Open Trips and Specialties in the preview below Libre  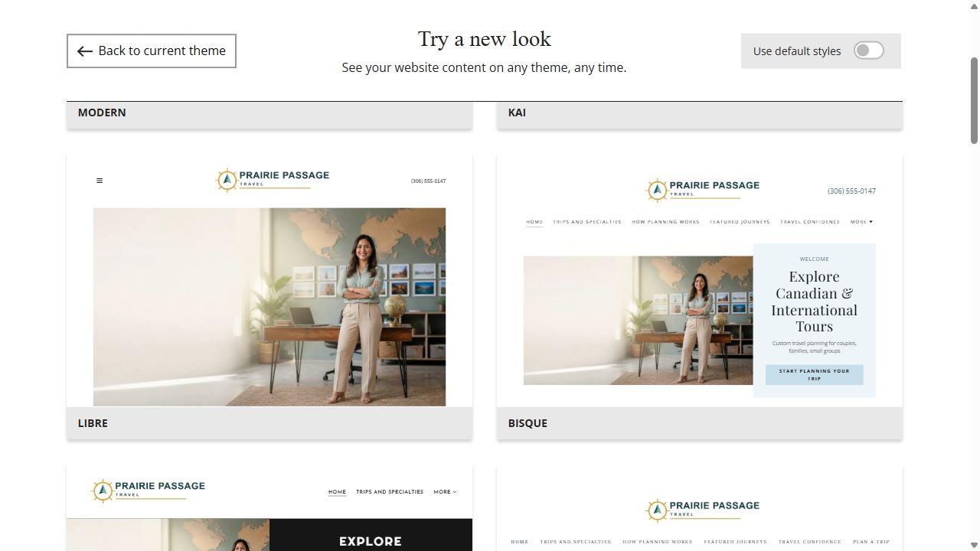[390, 492]
